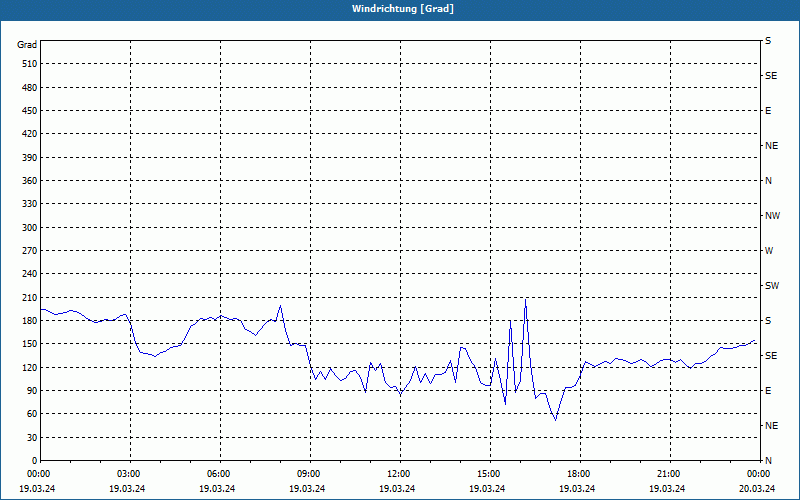
Task: Click the '19.03.24' date under 15:00
Action: click(487, 488)
